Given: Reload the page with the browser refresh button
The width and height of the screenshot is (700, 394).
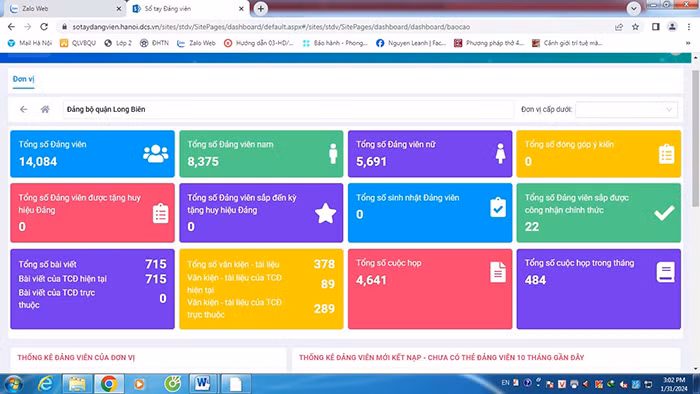Looking at the screenshot, I should [x=44, y=27].
